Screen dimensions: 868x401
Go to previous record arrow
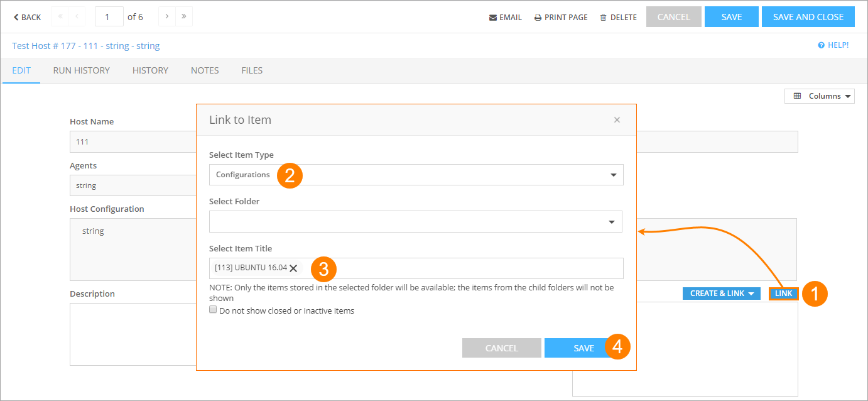[x=77, y=17]
